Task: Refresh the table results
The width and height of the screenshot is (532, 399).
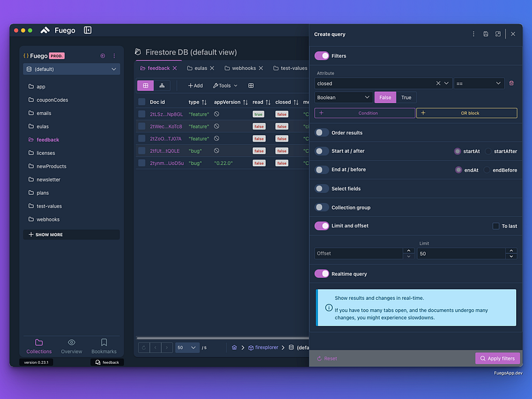Action: coord(144,348)
